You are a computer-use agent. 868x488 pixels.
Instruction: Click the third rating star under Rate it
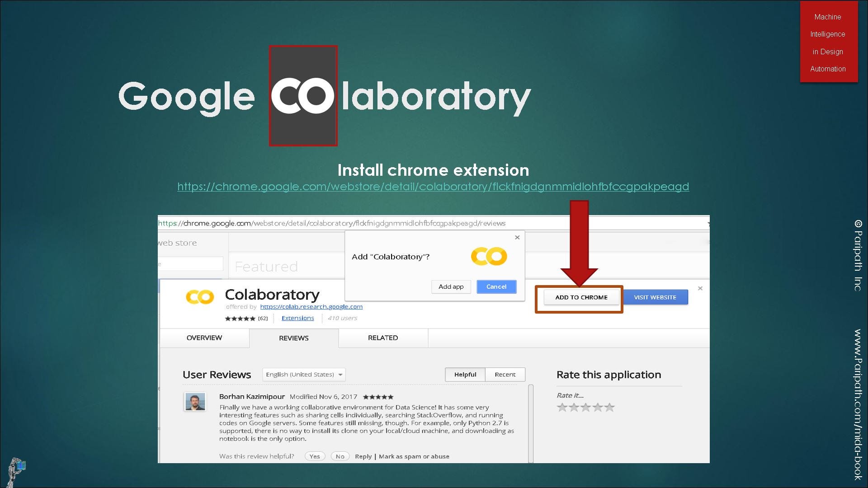click(x=585, y=407)
